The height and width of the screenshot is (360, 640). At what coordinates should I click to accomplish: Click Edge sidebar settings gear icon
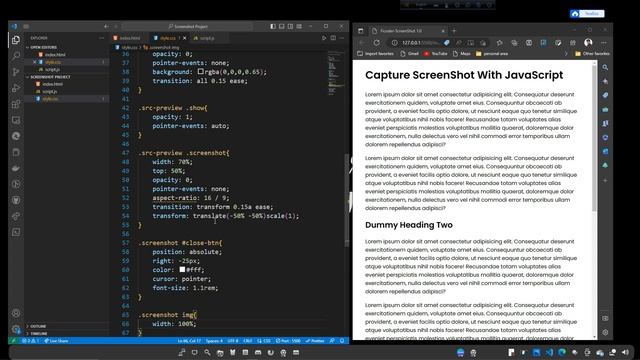(605, 332)
